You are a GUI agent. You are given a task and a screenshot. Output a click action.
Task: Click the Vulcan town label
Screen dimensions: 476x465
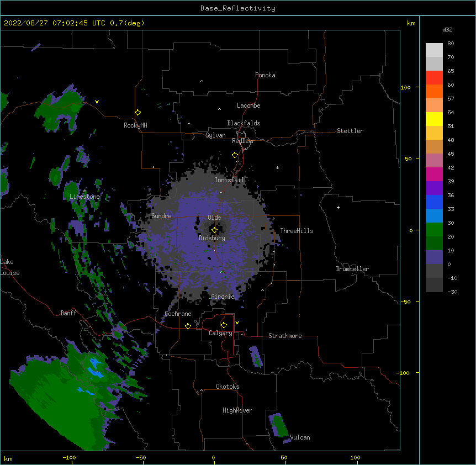coord(300,437)
